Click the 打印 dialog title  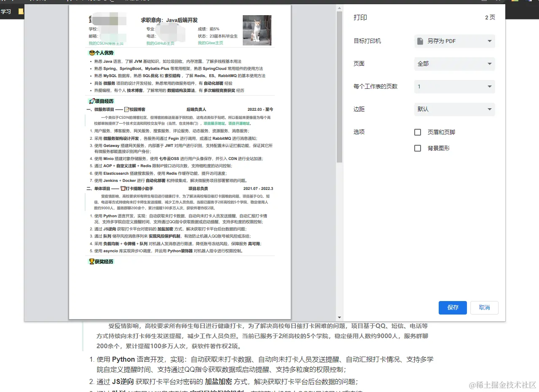pos(360,18)
